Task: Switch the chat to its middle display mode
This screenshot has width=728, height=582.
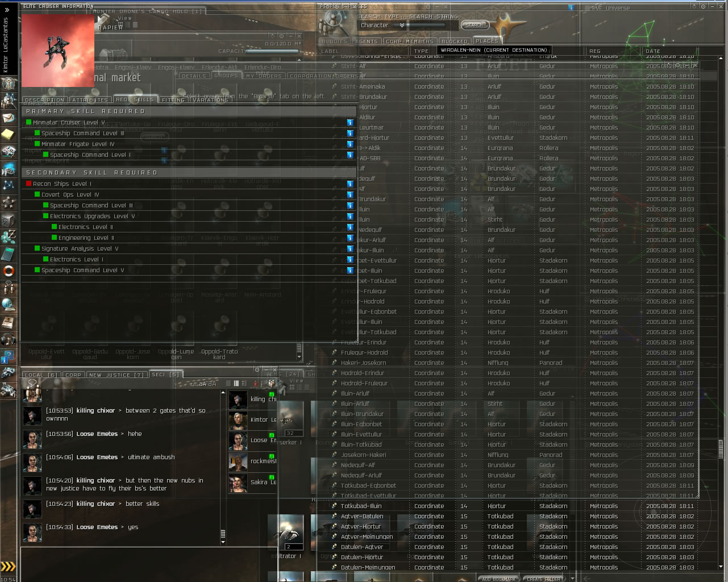Action: click(236, 384)
